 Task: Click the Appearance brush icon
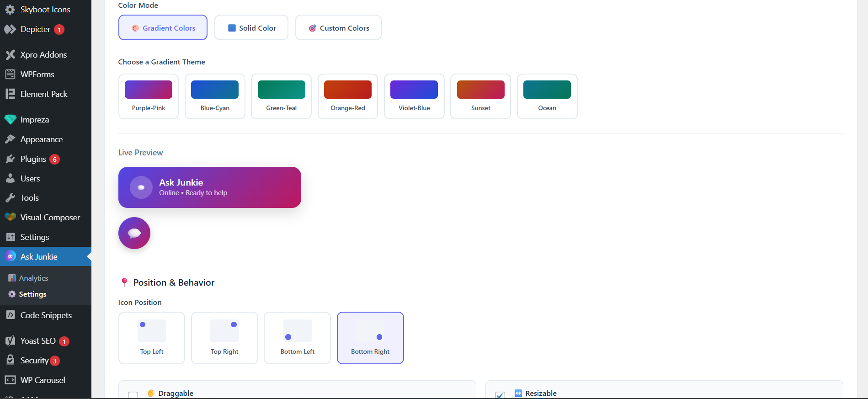point(10,139)
